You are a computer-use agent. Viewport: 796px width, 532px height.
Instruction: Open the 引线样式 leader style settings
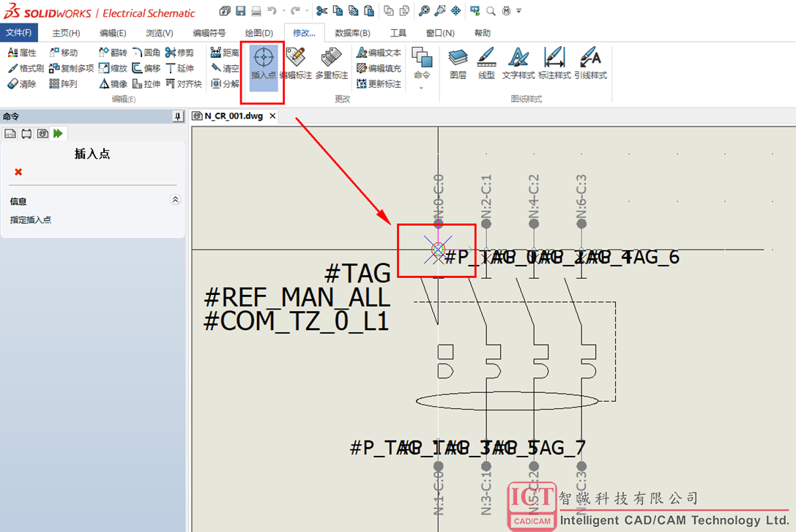[590, 64]
